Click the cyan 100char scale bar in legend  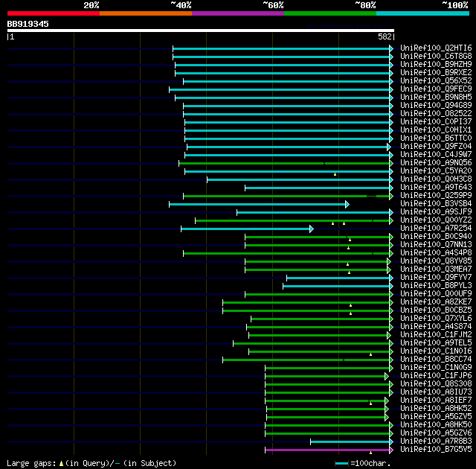tap(341, 464)
